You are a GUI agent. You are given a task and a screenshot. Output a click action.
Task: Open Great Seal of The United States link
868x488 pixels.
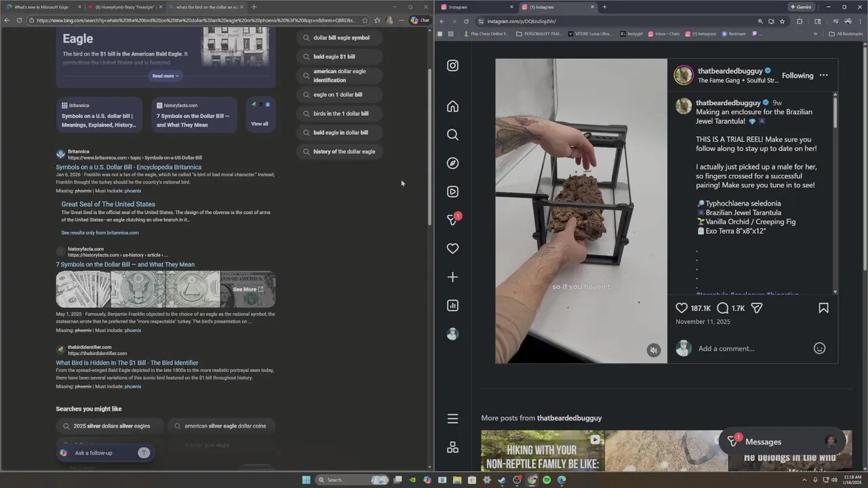(x=108, y=204)
